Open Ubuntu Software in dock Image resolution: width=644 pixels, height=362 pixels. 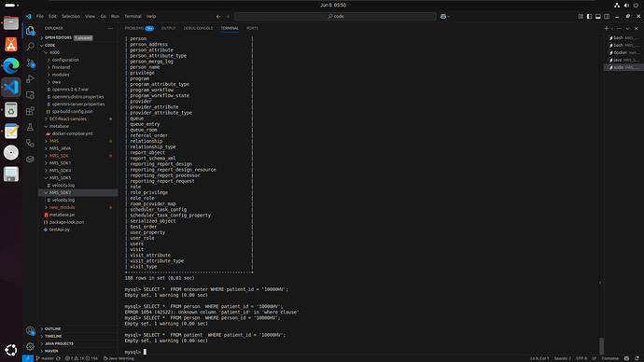11,45
